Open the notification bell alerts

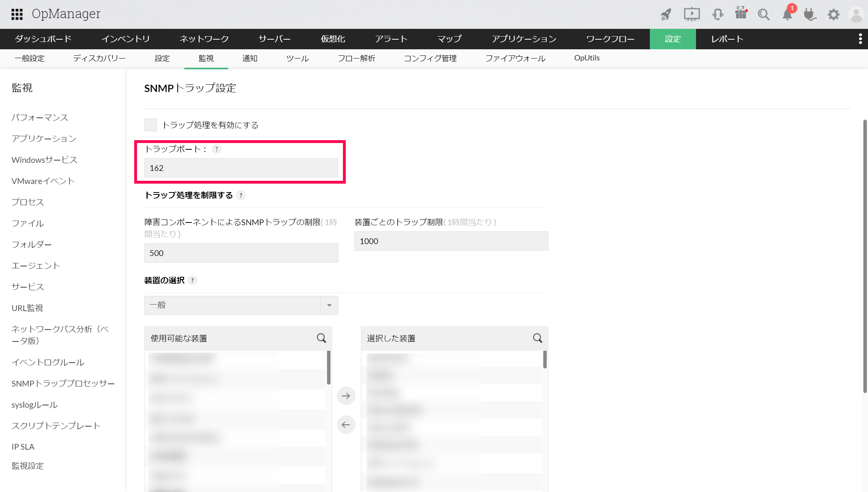(x=787, y=15)
